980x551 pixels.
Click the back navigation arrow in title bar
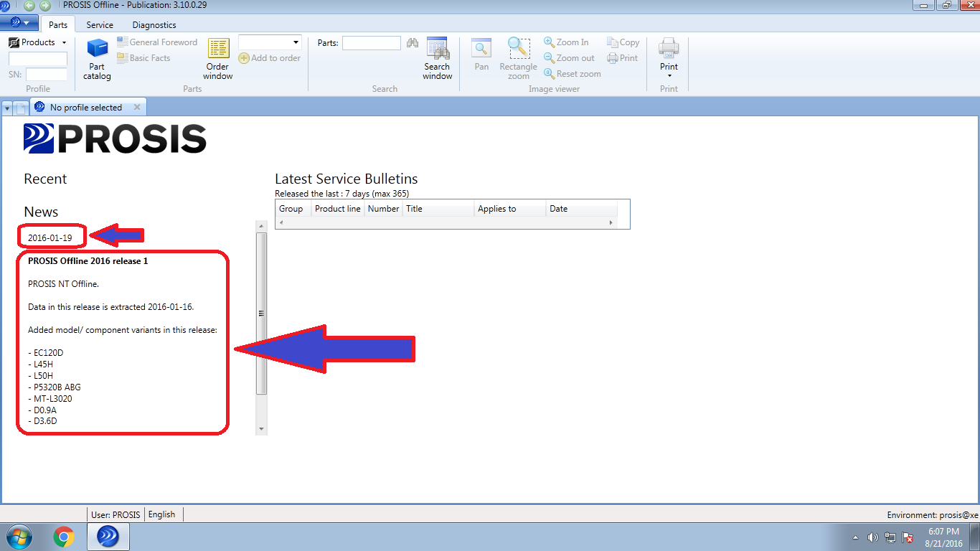point(29,5)
